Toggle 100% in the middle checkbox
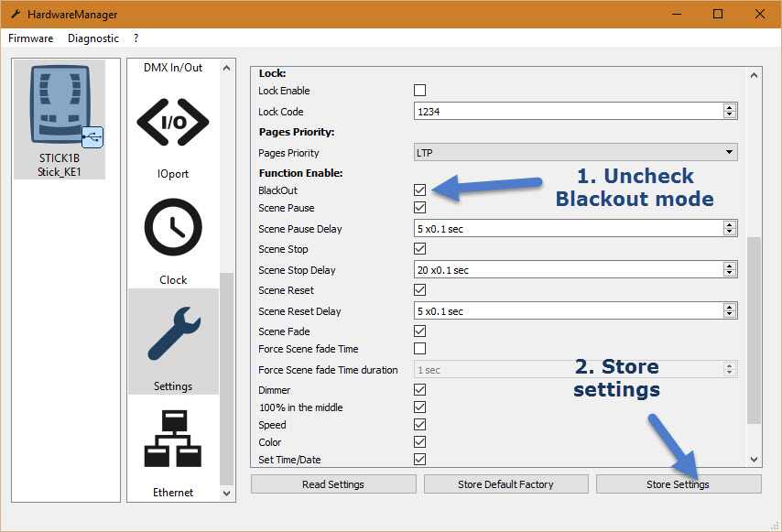The image size is (782, 532). (x=420, y=407)
